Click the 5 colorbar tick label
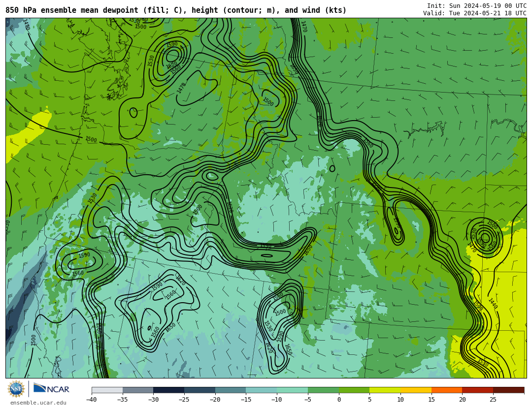The width and height of the screenshot is (532, 409). (369, 400)
